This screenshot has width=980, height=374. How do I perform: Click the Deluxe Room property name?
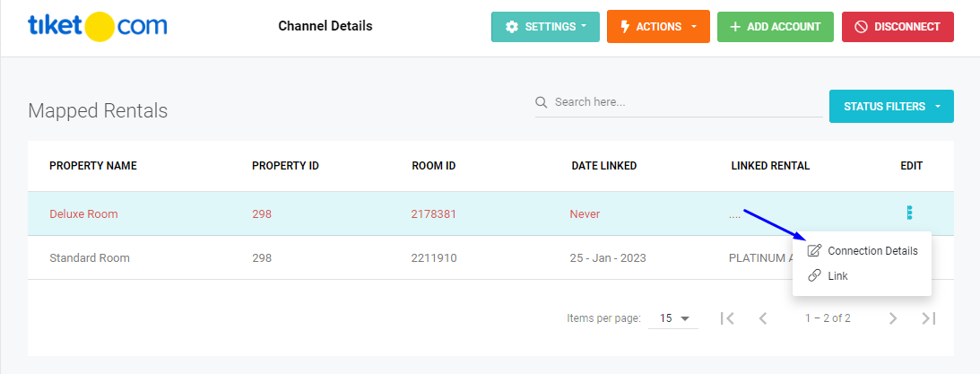coord(83,214)
